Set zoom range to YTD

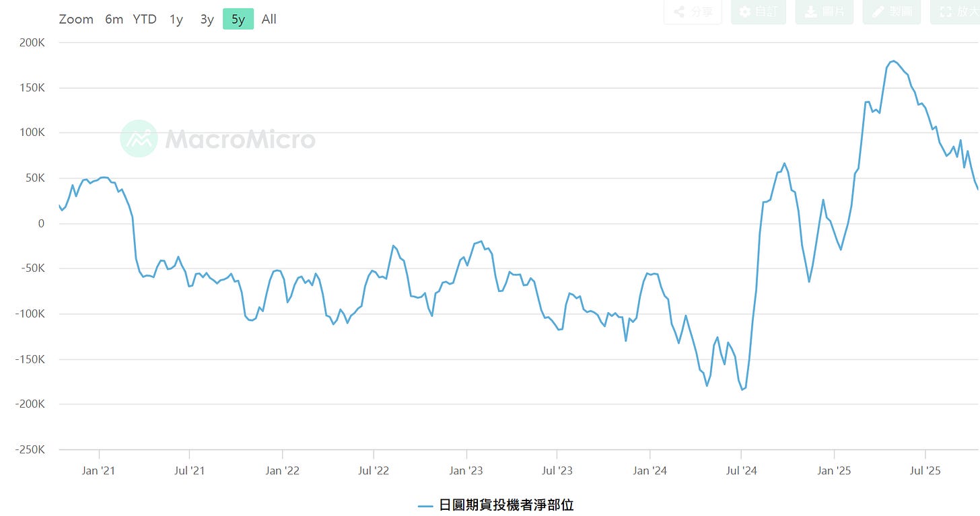coord(145,20)
